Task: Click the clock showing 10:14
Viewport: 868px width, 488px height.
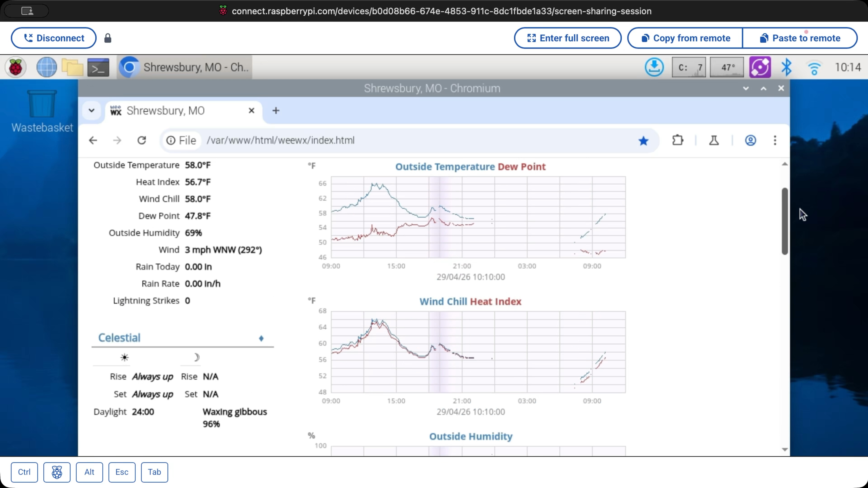Action: coord(848,67)
